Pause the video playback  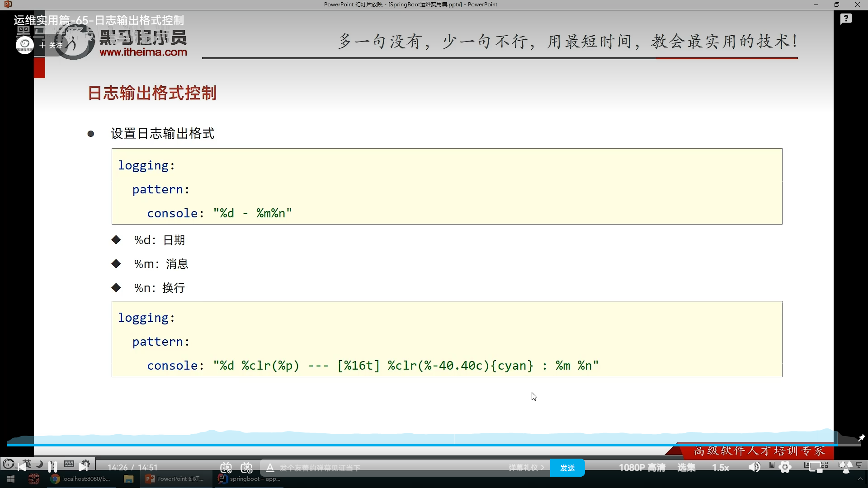pyautogui.click(x=52, y=467)
